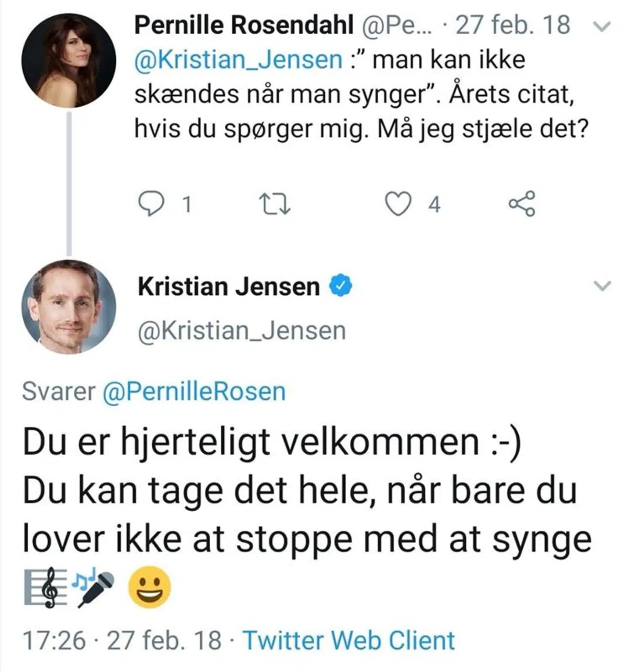Like the tweet with the heart icon
The image size is (632, 672).
pyautogui.click(x=398, y=204)
